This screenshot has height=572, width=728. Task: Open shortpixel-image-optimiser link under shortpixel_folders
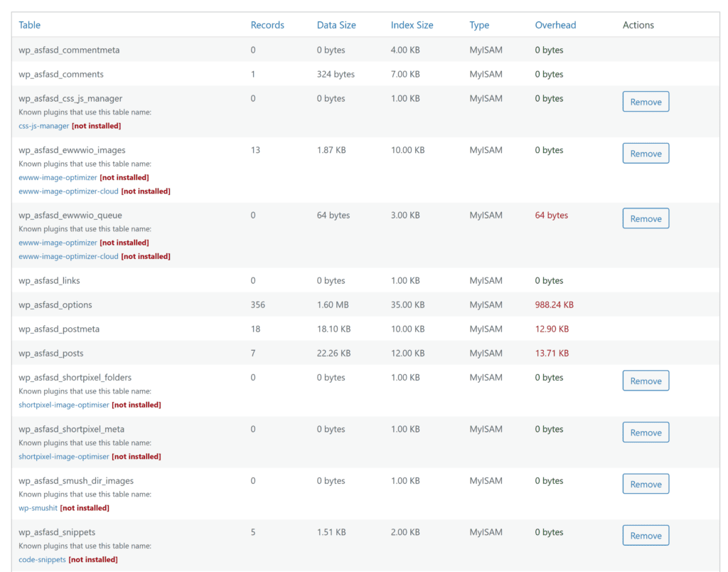tap(63, 405)
